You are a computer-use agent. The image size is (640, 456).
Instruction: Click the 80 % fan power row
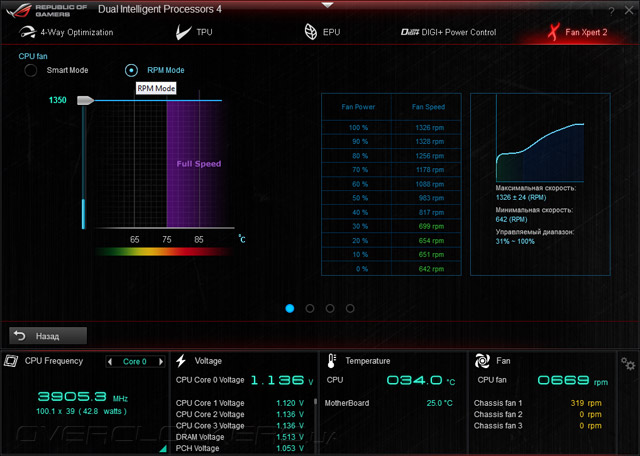391,156
